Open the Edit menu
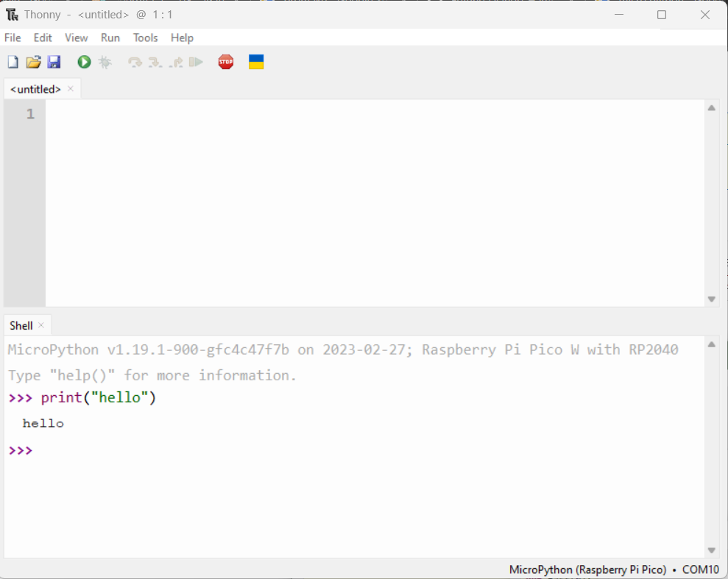This screenshot has width=728, height=579. coord(43,38)
